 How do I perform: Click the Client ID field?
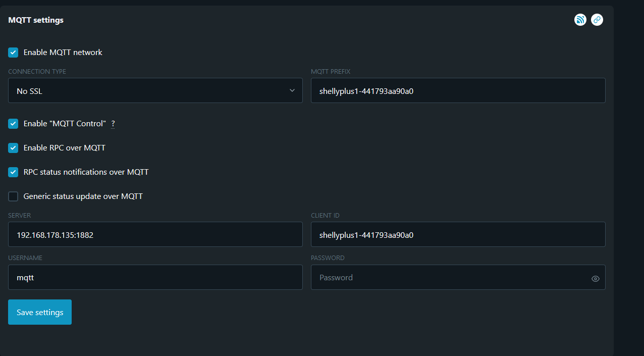coord(458,234)
